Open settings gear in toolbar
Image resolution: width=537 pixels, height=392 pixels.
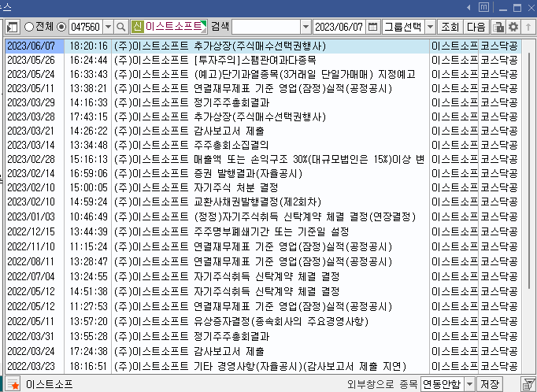tap(513, 27)
